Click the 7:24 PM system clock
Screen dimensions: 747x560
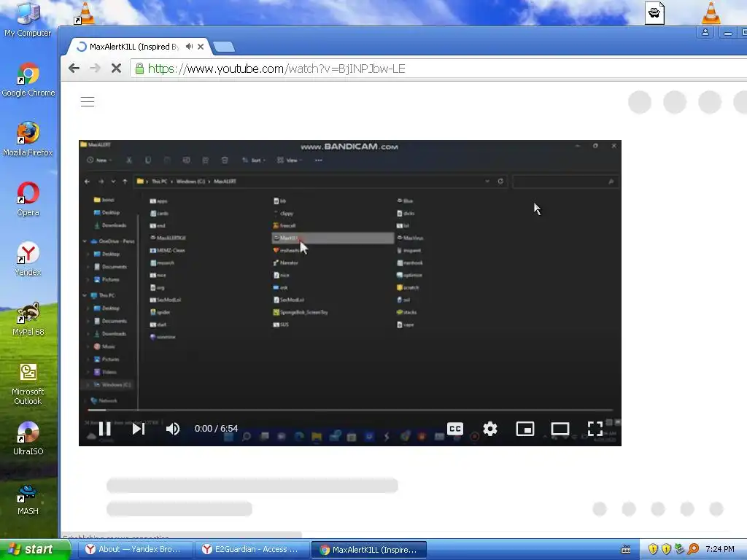coord(720,550)
